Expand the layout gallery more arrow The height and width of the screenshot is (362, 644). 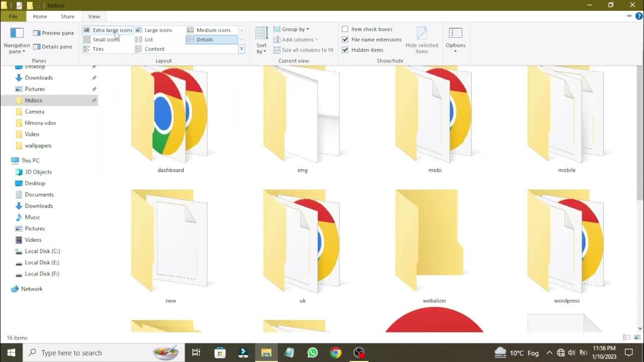click(242, 49)
